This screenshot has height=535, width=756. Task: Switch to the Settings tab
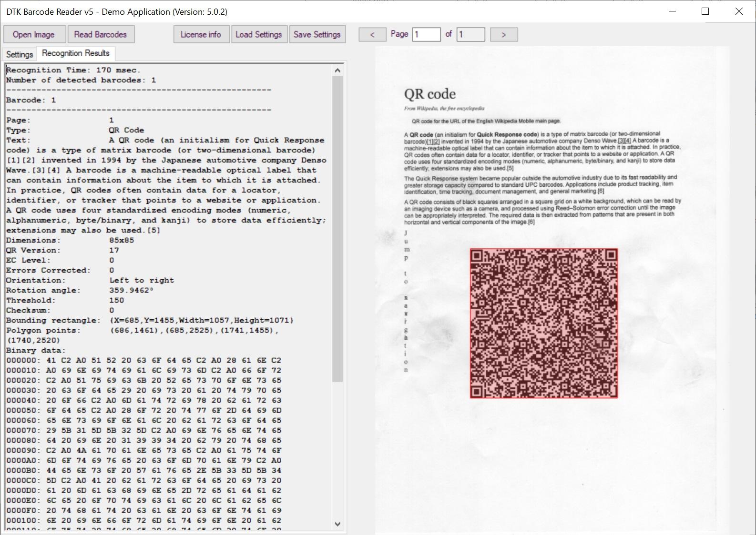(20, 54)
